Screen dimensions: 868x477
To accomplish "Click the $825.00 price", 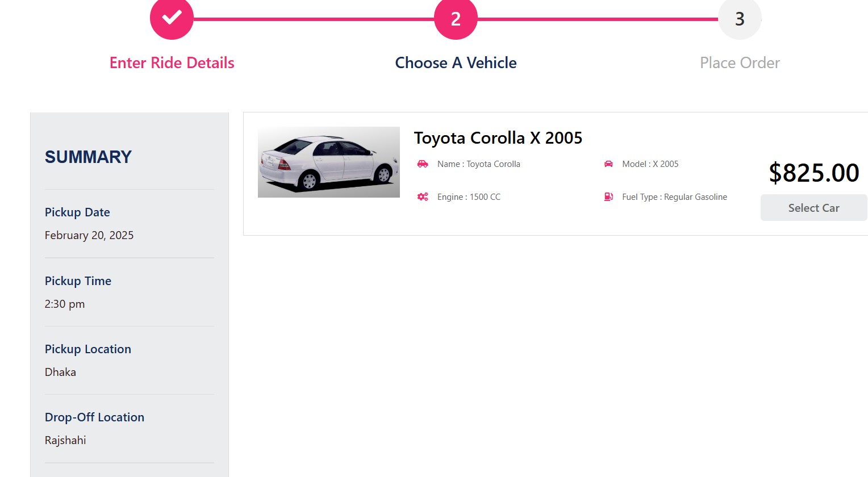I will (x=813, y=173).
